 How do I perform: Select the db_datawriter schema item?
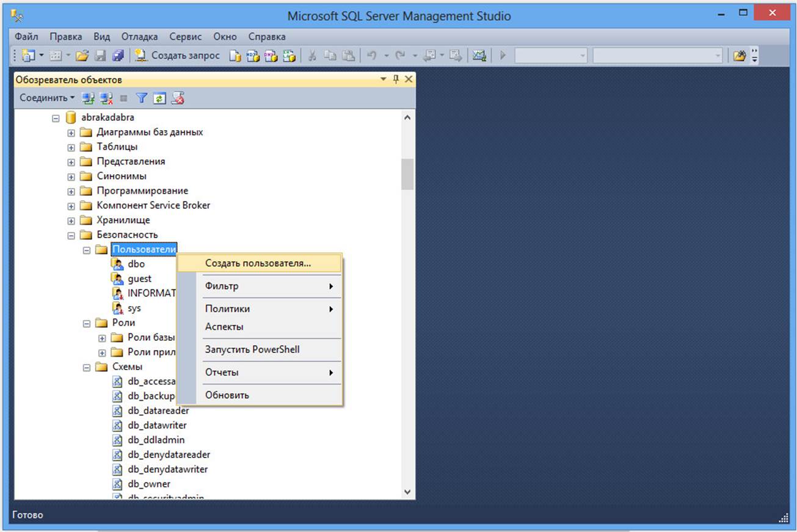pyautogui.click(x=157, y=425)
